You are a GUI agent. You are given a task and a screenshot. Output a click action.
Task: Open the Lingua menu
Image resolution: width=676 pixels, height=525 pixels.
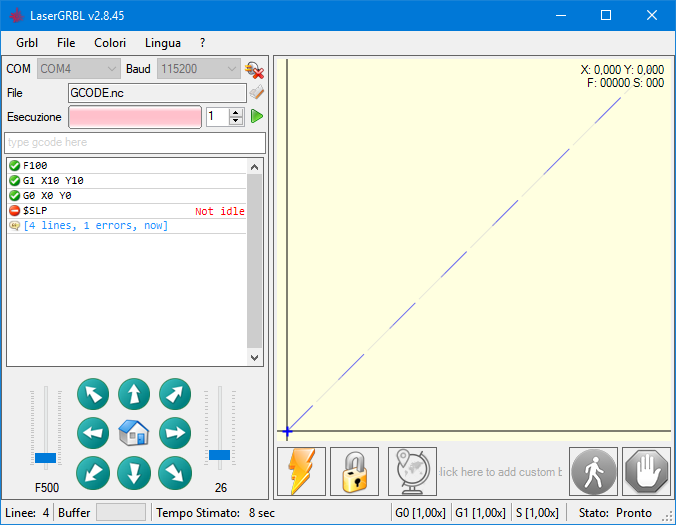pos(163,43)
